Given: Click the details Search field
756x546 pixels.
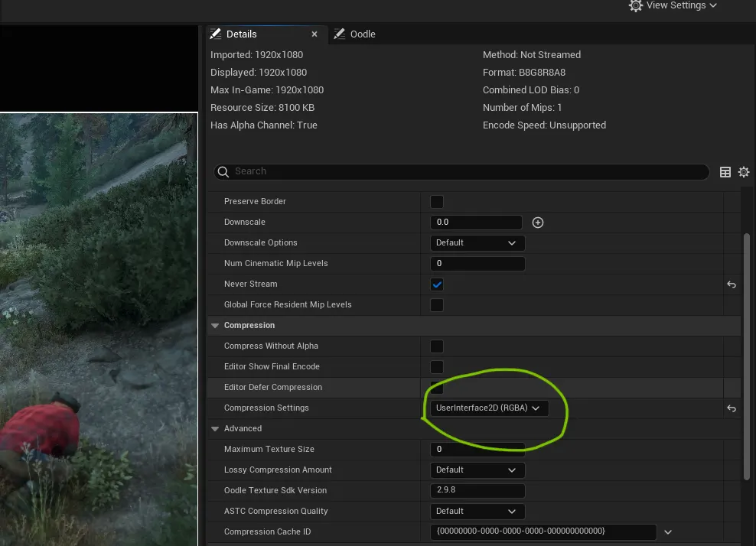Looking at the screenshot, I should point(461,171).
